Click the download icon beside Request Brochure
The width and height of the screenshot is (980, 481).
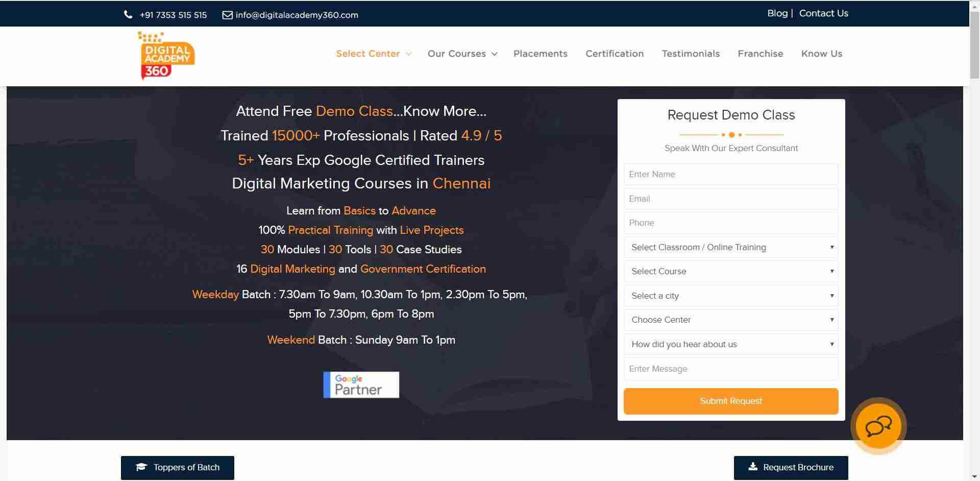[753, 467]
